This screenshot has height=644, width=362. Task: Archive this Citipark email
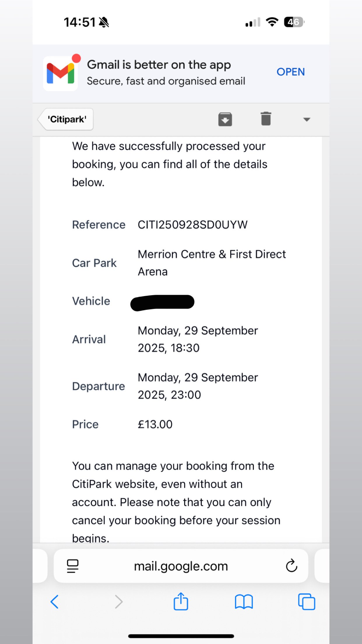tap(225, 119)
